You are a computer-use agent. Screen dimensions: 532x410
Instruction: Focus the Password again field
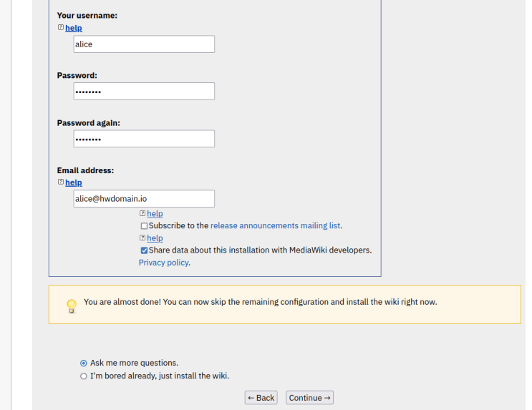[x=144, y=139]
